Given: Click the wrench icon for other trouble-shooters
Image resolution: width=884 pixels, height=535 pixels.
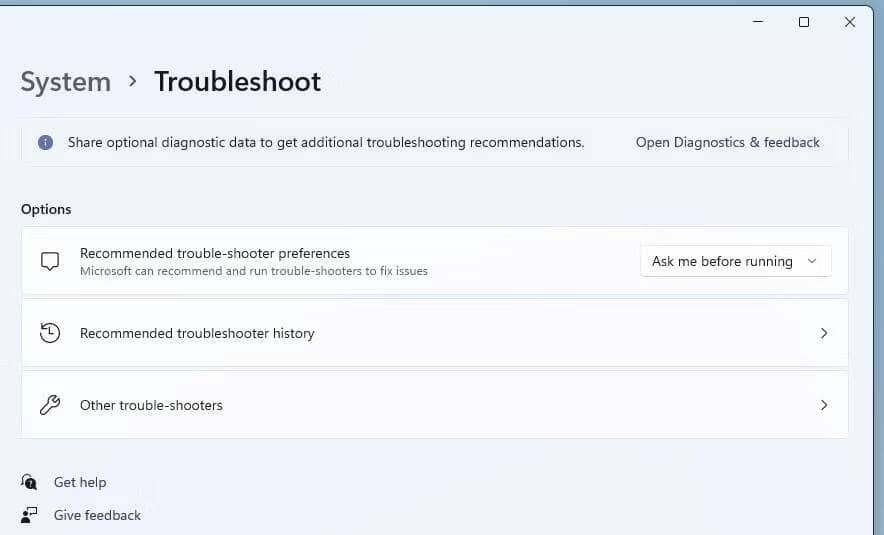Looking at the screenshot, I should click(50, 405).
